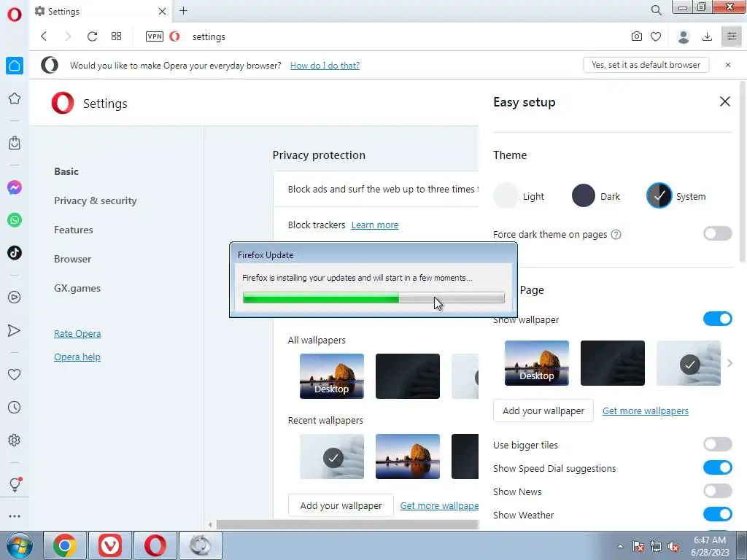This screenshot has height=560, width=747.
Task: Open the Features settings section
Action: click(74, 230)
